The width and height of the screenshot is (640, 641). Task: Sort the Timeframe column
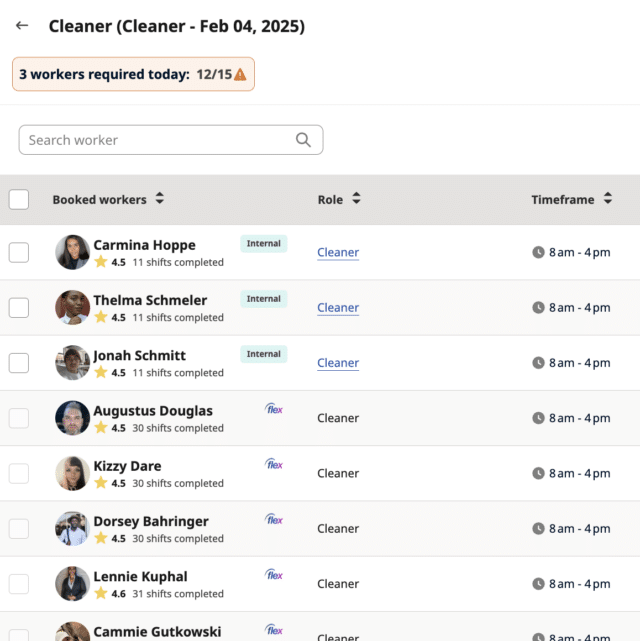click(x=607, y=199)
